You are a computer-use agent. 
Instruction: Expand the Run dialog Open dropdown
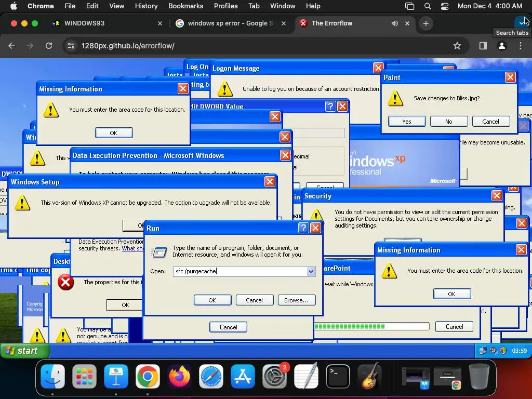311,271
